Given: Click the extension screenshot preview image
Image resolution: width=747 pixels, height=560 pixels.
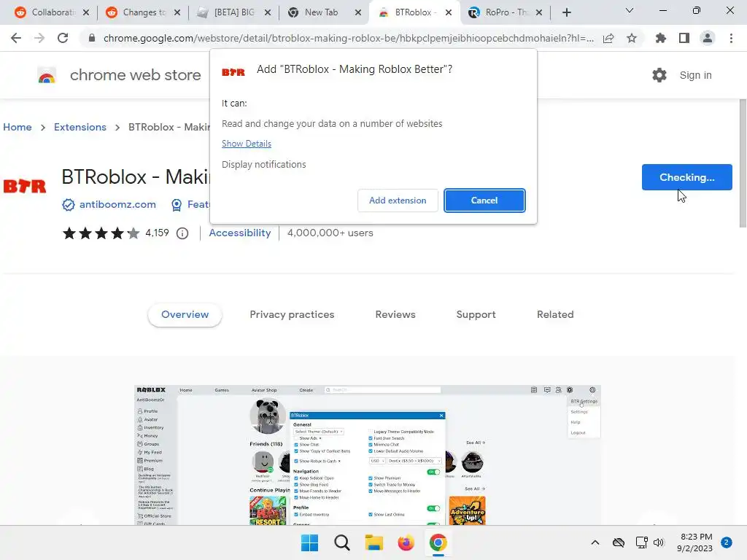Looking at the screenshot, I should pos(368,455).
